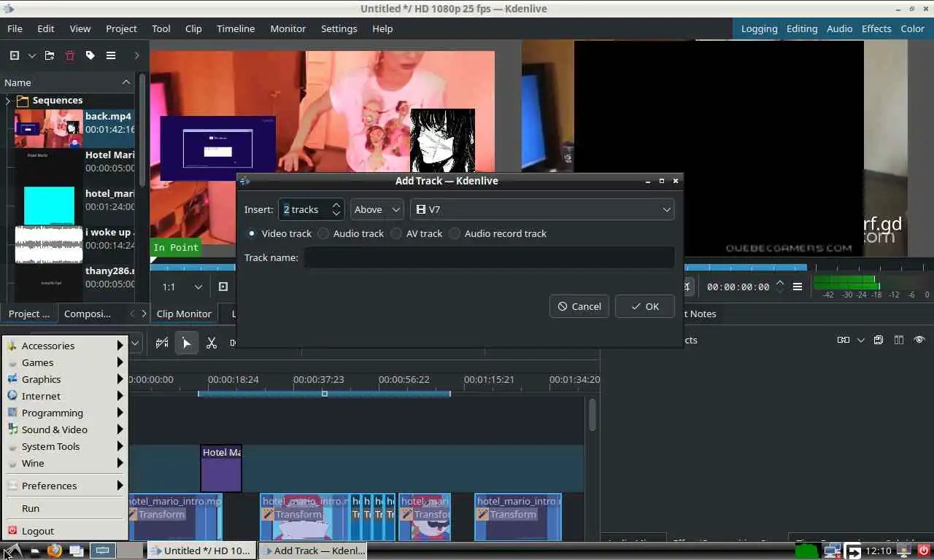Click the set zone icon beside 1:1 zoom
The image size is (934, 560).
(x=223, y=287)
